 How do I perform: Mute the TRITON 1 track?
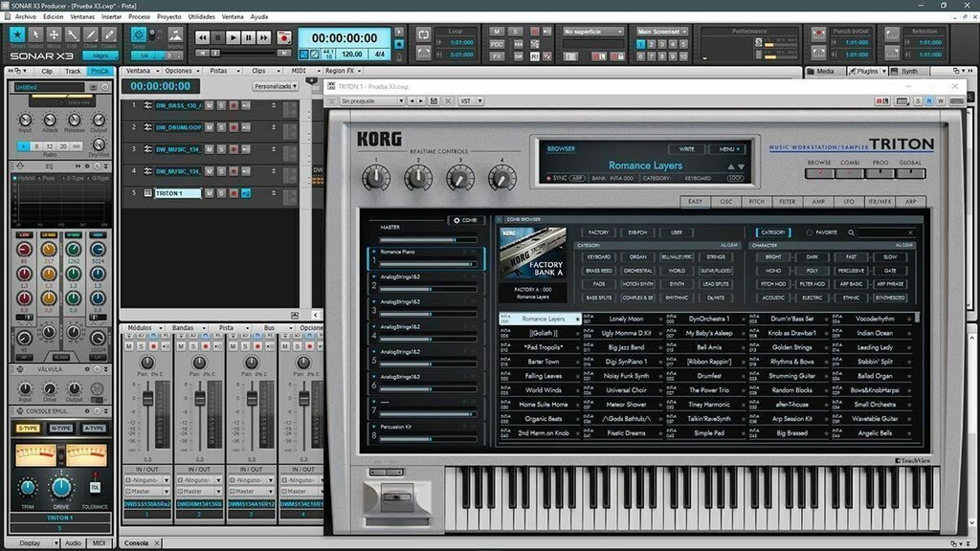[210, 193]
